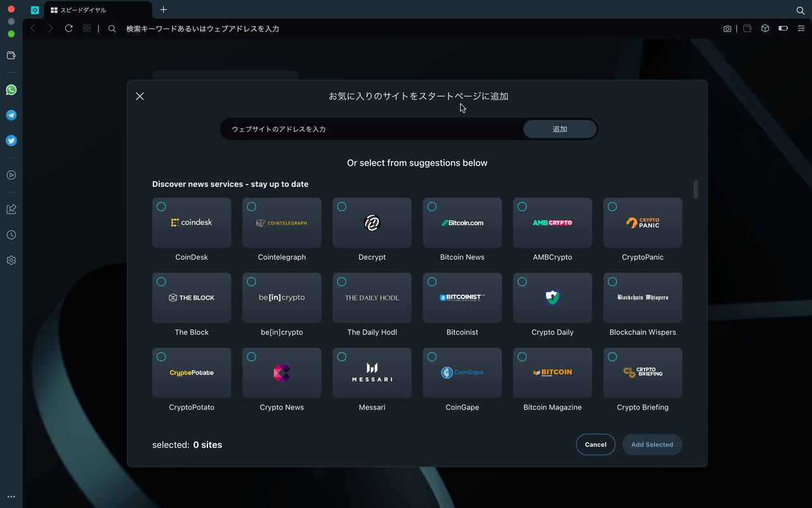Open the Twitter sidebar icon
The image size is (812, 508).
pyautogui.click(x=11, y=141)
